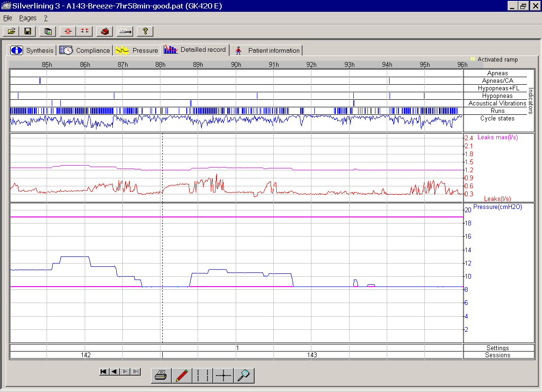Image resolution: width=542 pixels, height=392 pixels.
Task: Open the Pages menu
Action: (x=28, y=18)
